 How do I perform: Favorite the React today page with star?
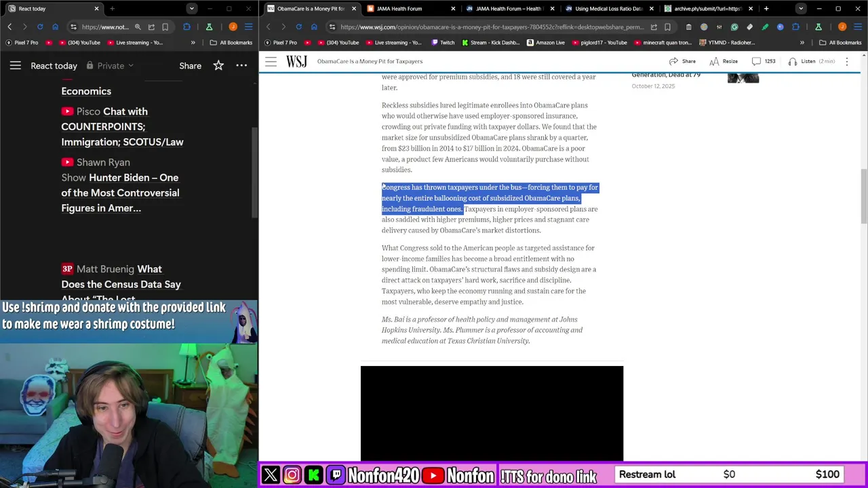point(218,66)
